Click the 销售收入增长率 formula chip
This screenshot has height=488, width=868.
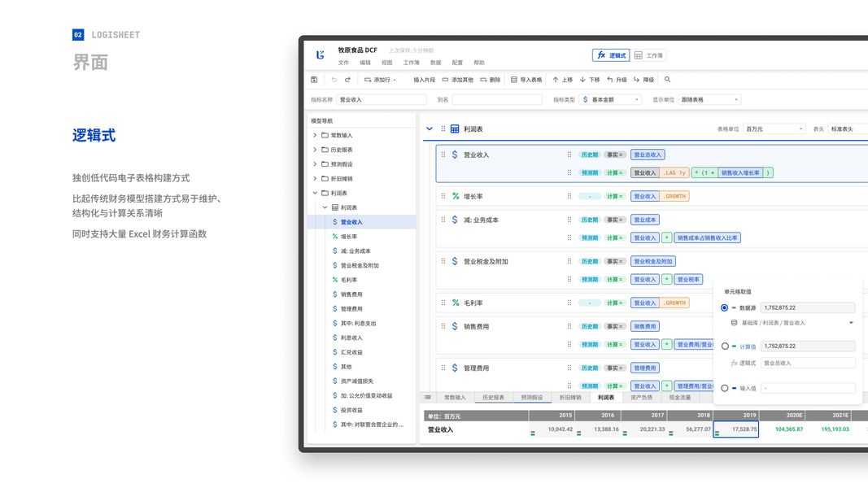[740, 173]
